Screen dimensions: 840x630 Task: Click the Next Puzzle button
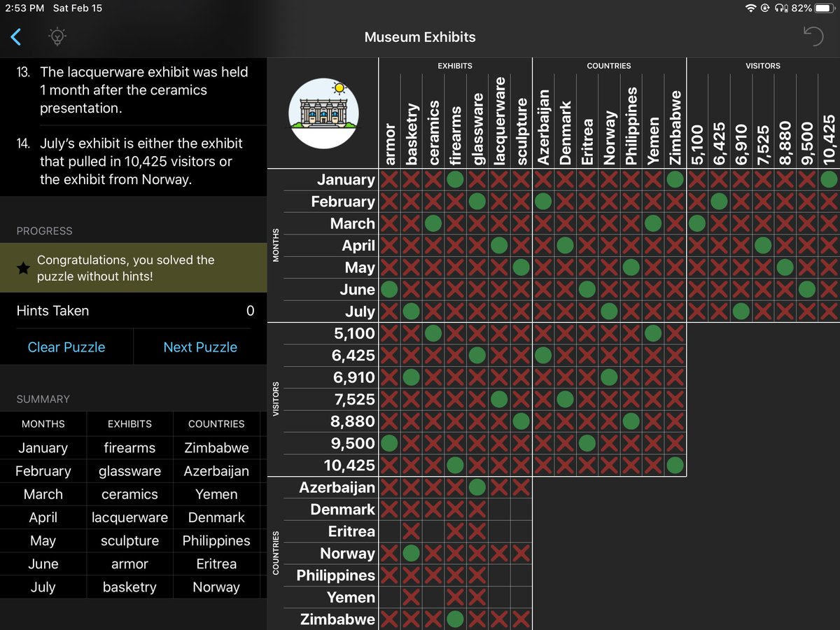(199, 346)
